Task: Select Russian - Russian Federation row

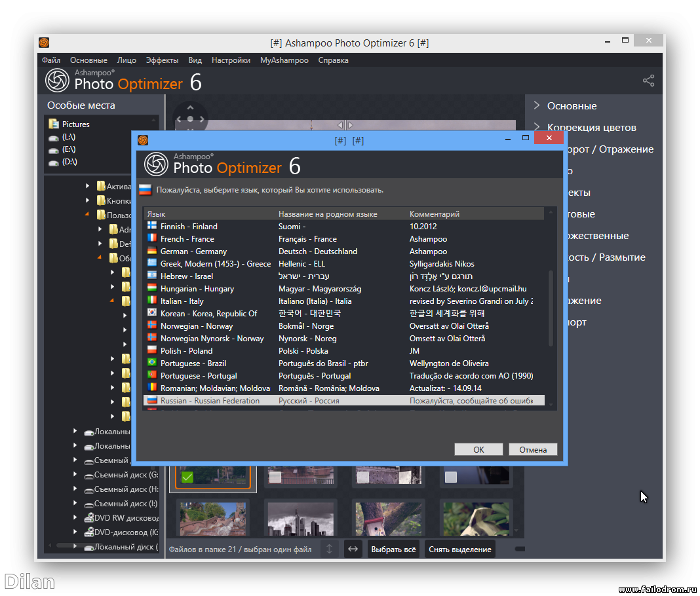Action: pyautogui.click(x=343, y=400)
